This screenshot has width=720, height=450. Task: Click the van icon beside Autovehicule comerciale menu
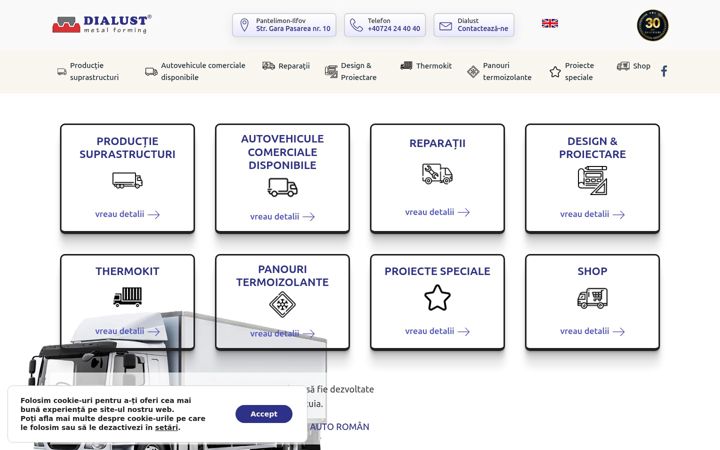[x=151, y=72]
